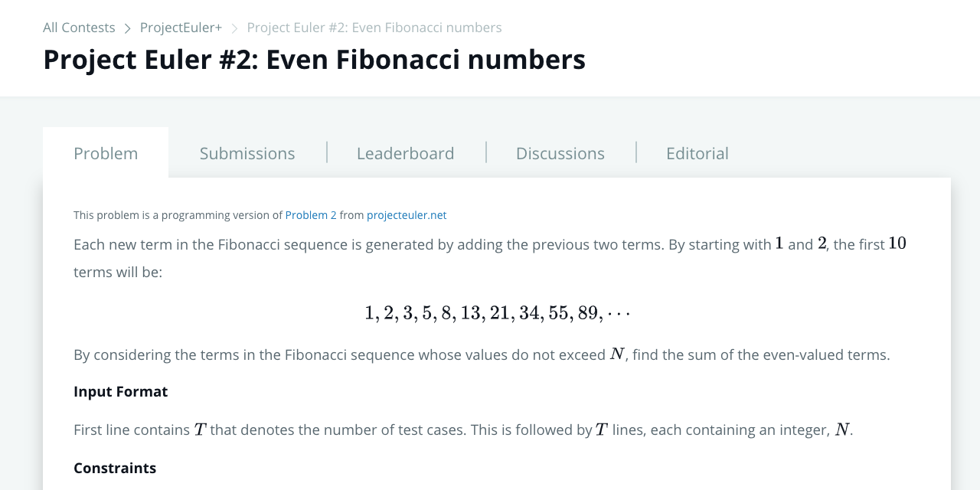
Task: Click the "terms will be:" text line
Action: coord(118,272)
